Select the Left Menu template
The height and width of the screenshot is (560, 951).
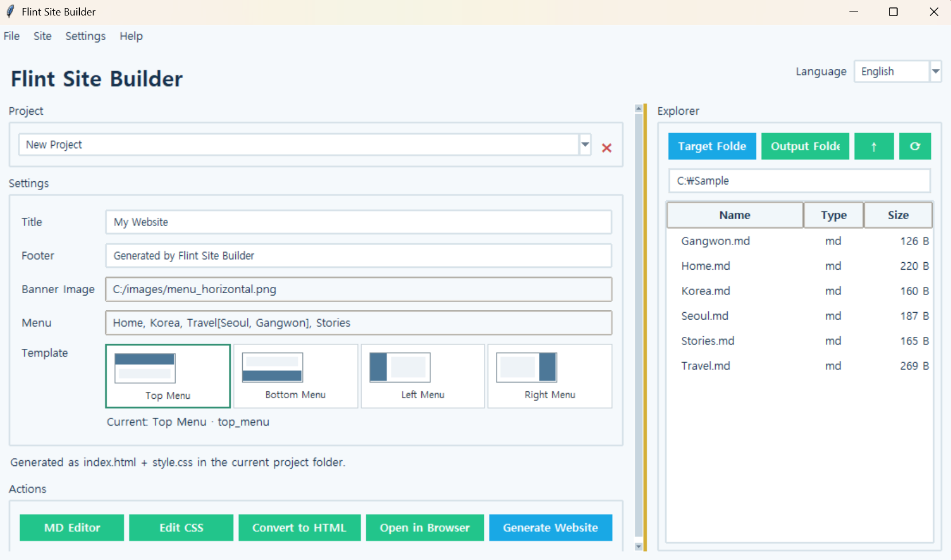tap(423, 376)
